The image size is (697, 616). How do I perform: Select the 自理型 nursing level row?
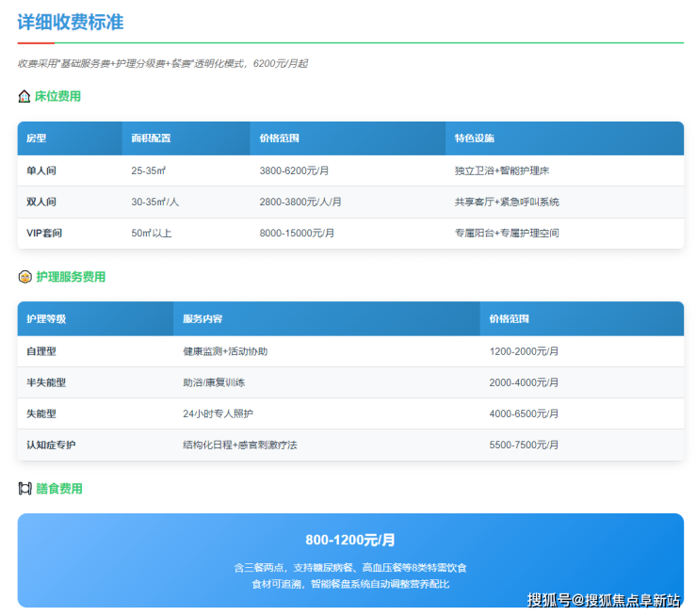point(41,351)
